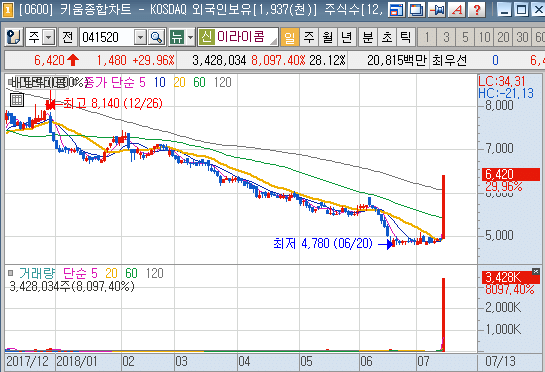Open the red question mark help icon
This screenshot has width=545, height=372.
pos(477,10)
